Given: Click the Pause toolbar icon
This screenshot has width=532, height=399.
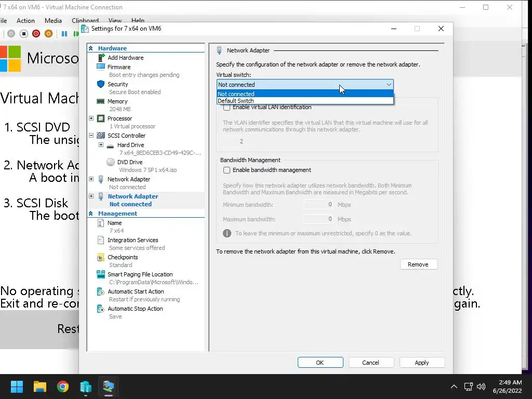Looking at the screenshot, I should click(x=64, y=34).
